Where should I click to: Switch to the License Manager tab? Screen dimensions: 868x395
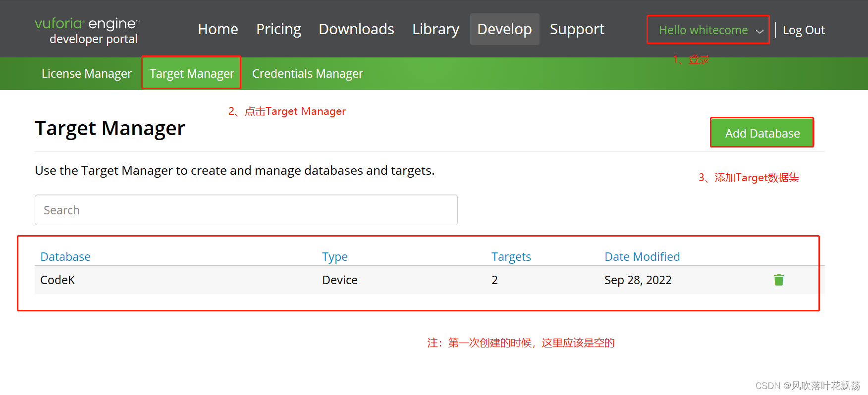pos(87,73)
